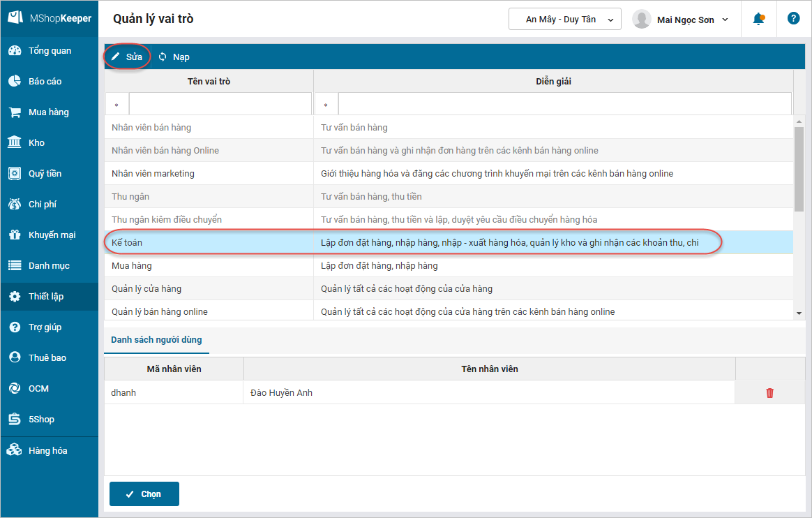
Task: Click the Quản lý vai trò page title
Action: [153, 19]
